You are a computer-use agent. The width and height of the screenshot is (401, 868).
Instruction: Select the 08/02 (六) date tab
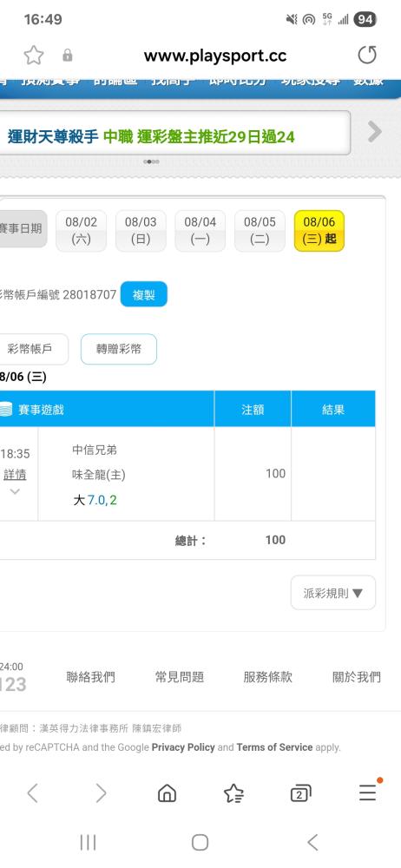[x=81, y=231]
